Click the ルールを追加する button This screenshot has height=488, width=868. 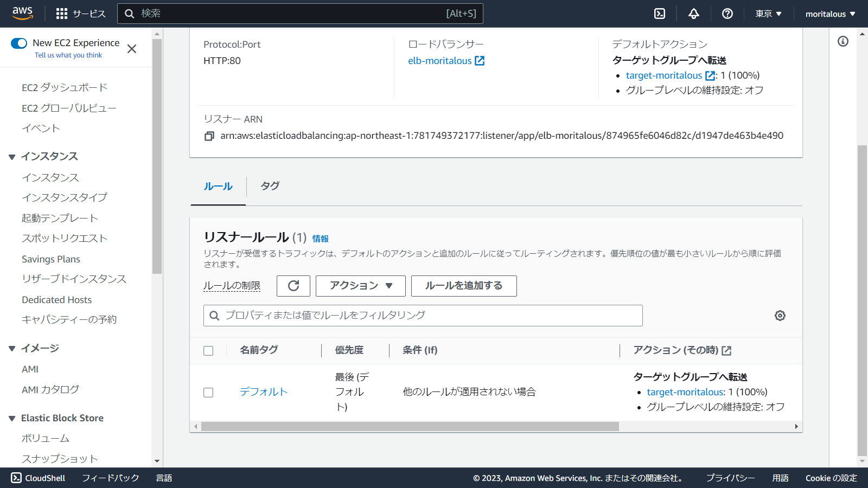pyautogui.click(x=464, y=286)
